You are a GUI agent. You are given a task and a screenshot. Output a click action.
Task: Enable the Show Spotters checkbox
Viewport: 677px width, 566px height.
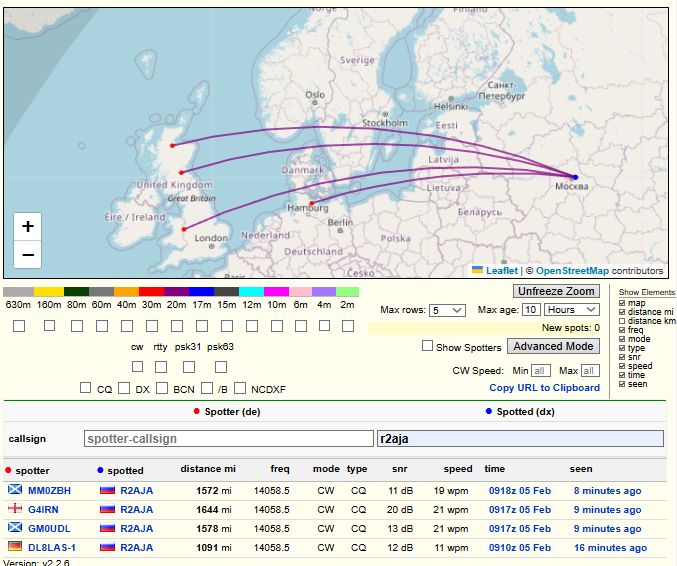pyautogui.click(x=428, y=346)
